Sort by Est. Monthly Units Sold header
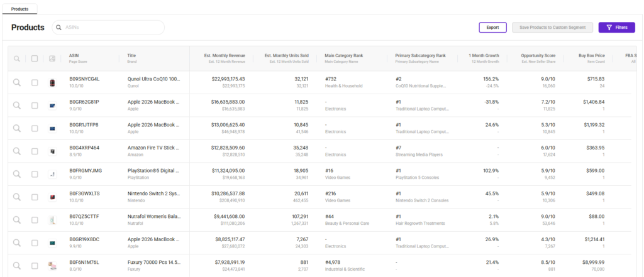644x277 pixels. [286, 55]
